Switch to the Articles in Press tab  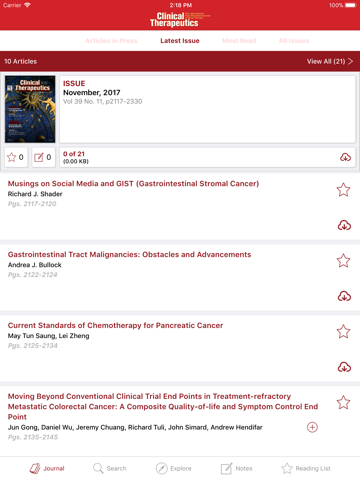tap(111, 41)
